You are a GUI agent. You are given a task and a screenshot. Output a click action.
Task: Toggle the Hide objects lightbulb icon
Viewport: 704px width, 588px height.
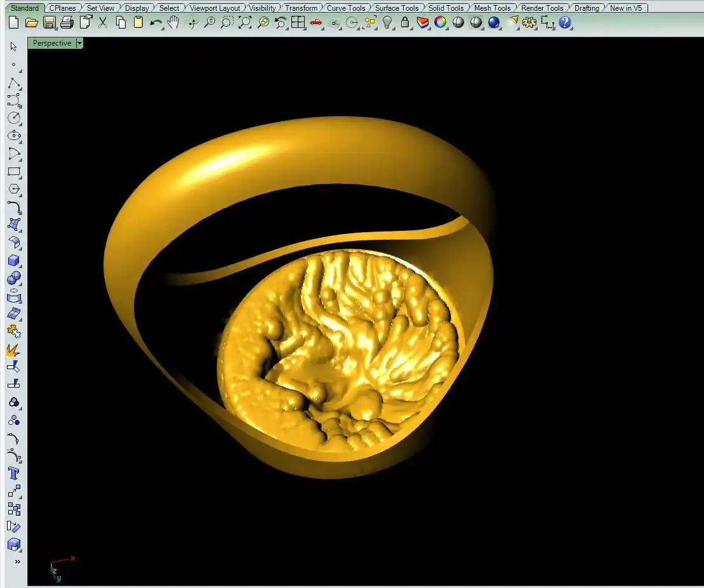pos(387,23)
